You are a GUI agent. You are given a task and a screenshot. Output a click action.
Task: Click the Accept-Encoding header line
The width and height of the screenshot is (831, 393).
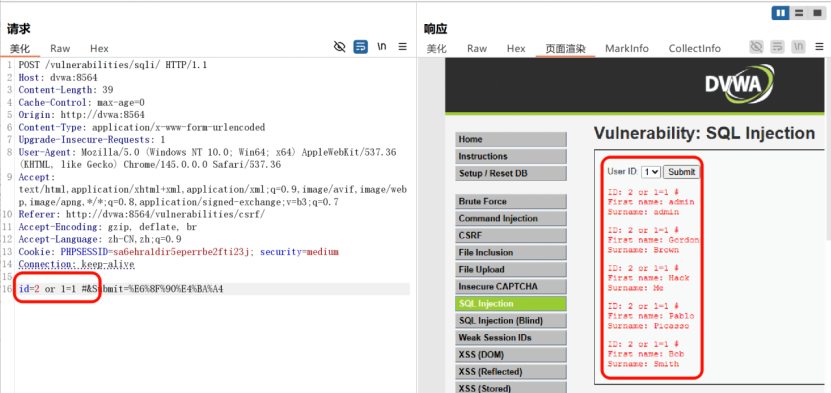click(108, 227)
